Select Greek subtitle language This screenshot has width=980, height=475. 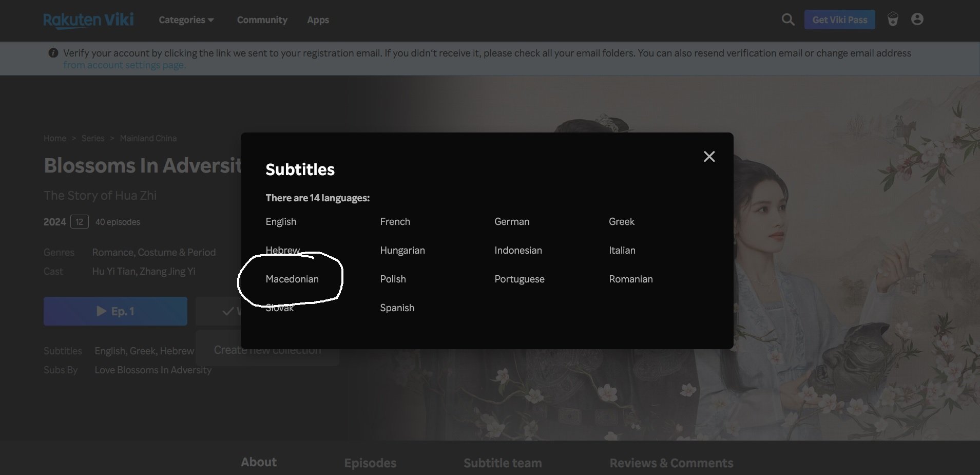621,221
